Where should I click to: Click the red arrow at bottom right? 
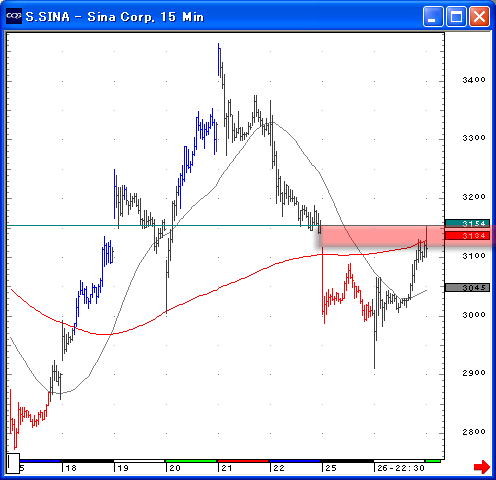pyautogui.click(x=482, y=467)
